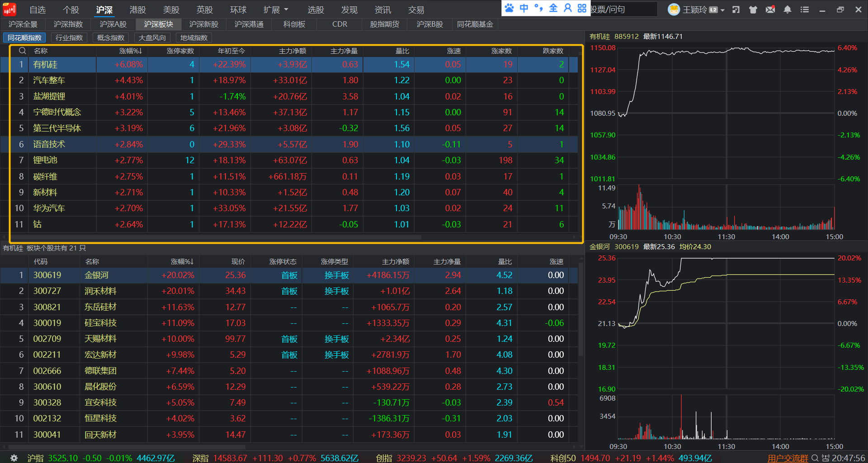Screen dimensions: 868x463
Task: Select the 华为汽车 sector row
Action: click(289, 208)
